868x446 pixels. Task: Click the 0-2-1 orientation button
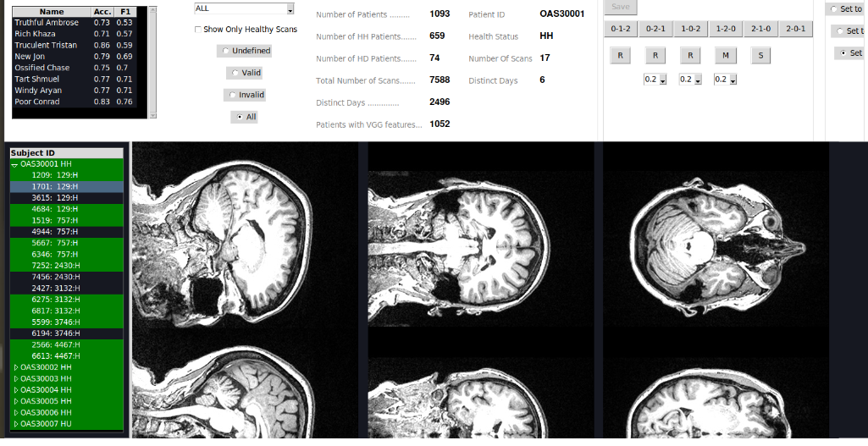tap(655, 29)
